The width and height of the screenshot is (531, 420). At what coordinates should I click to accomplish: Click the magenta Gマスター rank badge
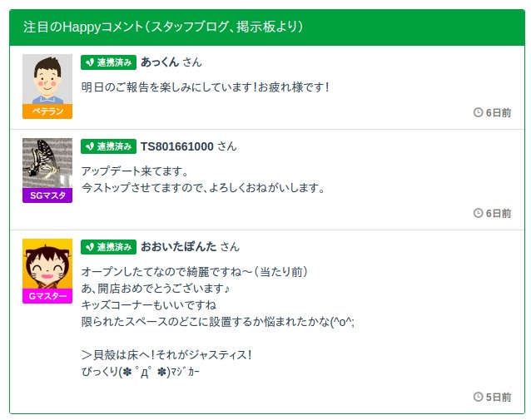(x=47, y=296)
